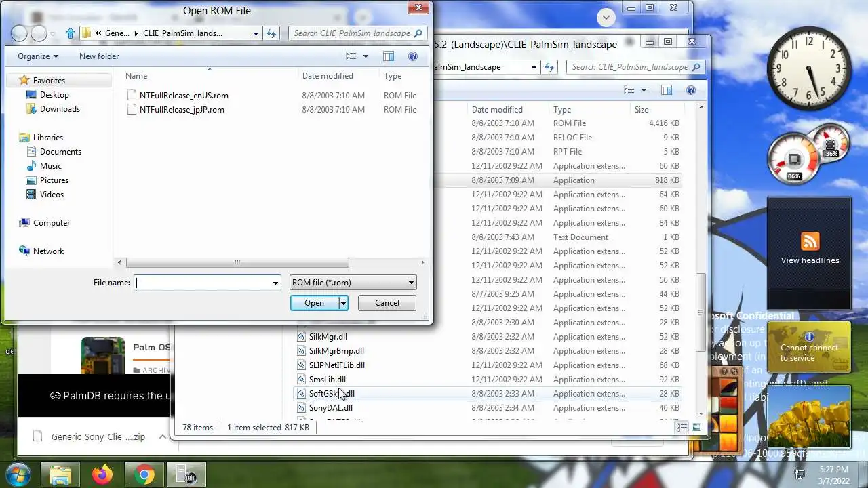868x488 pixels.
Task: Click the Forward arrow in dialog
Action: point(39,33)
